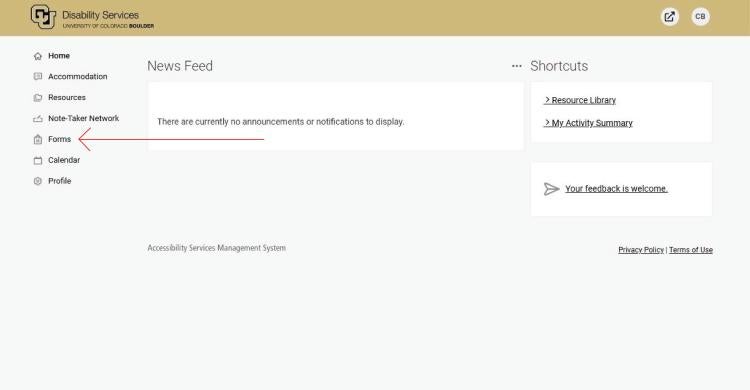This screenshot has height=390, width=750.
Task: Open Profile menu item
Action: coord(60,181)
